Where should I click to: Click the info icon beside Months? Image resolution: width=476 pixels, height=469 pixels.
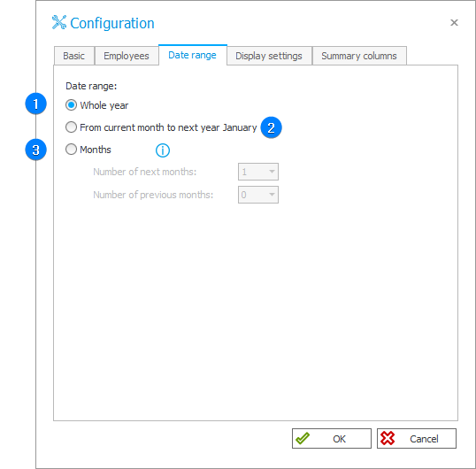click(x=163, y=150)
